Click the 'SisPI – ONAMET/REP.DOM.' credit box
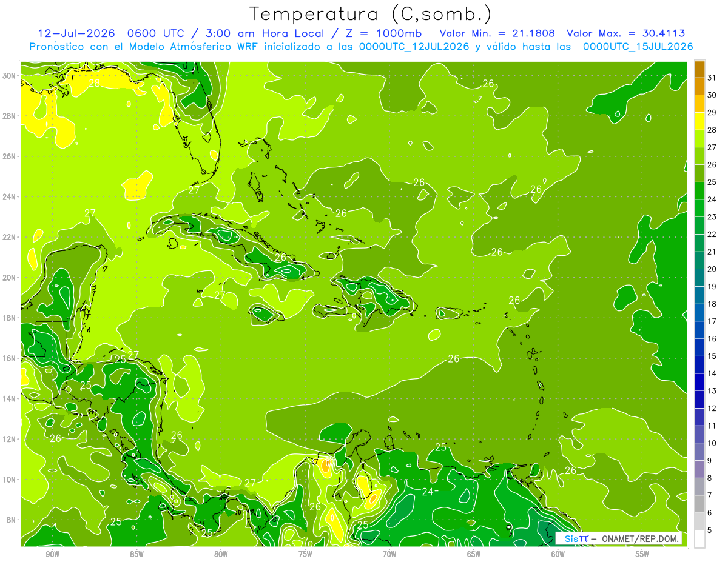 pyautogui.click(x=619, y=538)
